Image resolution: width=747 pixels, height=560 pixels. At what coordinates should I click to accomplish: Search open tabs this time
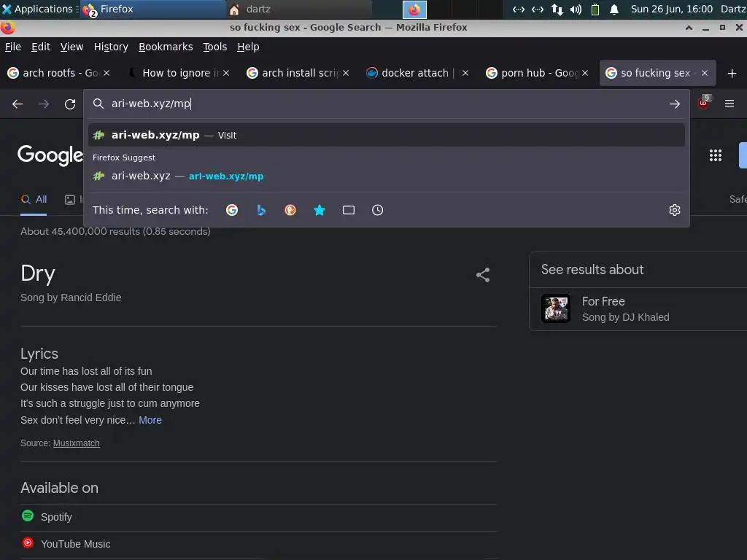tap(348, 210)
